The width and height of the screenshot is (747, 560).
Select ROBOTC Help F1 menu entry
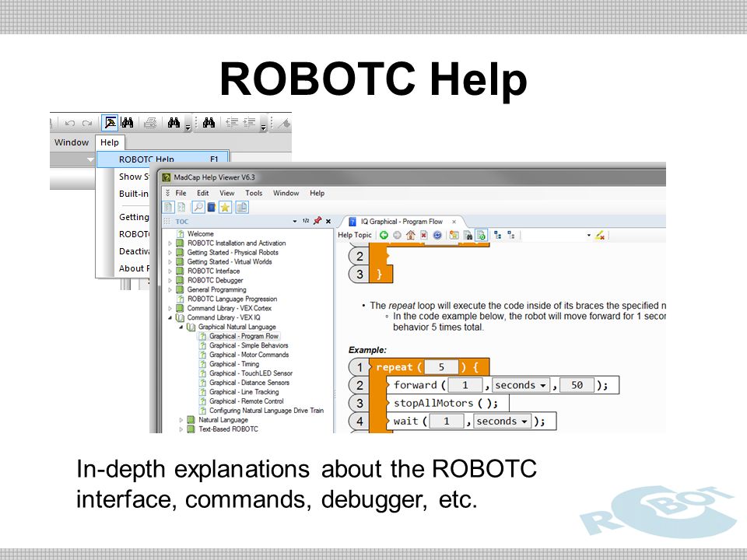(163, 159)
